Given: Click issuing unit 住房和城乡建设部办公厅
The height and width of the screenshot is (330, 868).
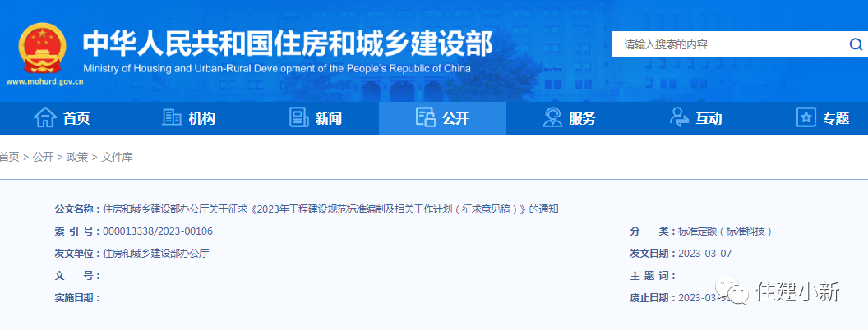Looking at the screenshot, I should click(156, 254).
